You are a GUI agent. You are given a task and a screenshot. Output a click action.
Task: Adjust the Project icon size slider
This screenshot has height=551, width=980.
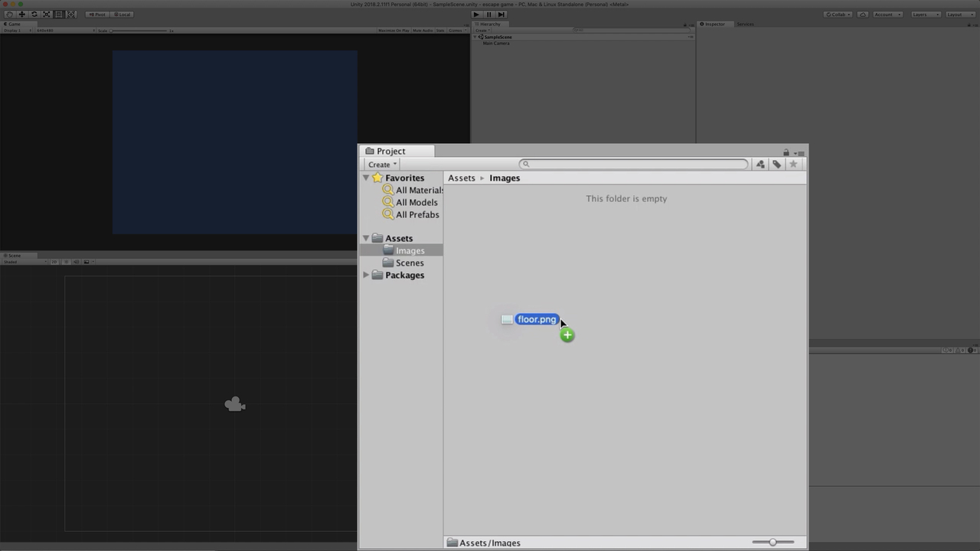click(773, 542)
